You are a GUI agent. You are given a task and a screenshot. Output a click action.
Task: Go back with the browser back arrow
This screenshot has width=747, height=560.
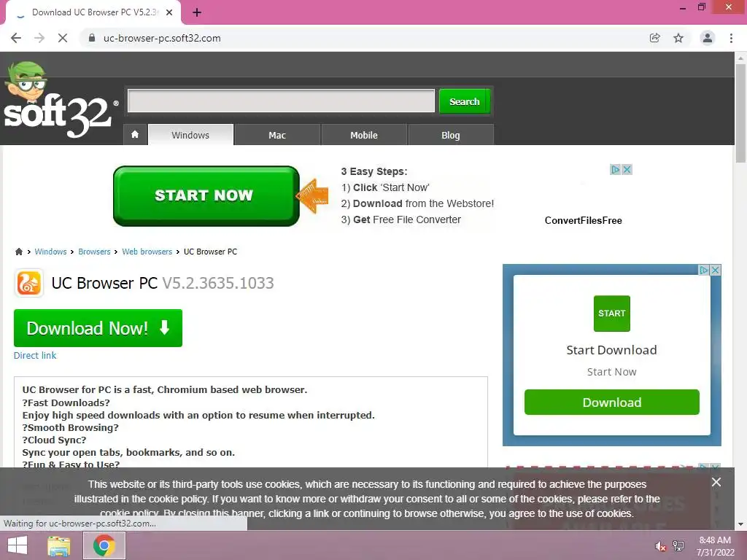[16, 38]
